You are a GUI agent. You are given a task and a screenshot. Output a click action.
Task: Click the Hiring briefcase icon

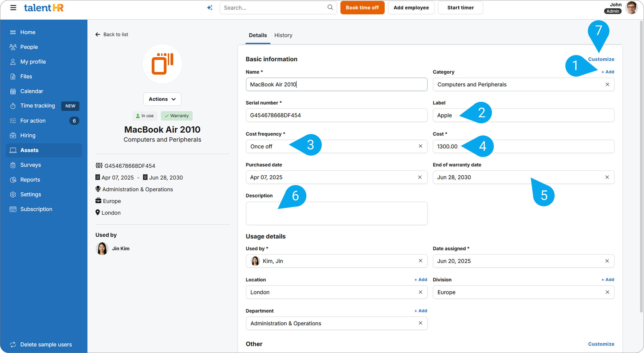[13, 135]
